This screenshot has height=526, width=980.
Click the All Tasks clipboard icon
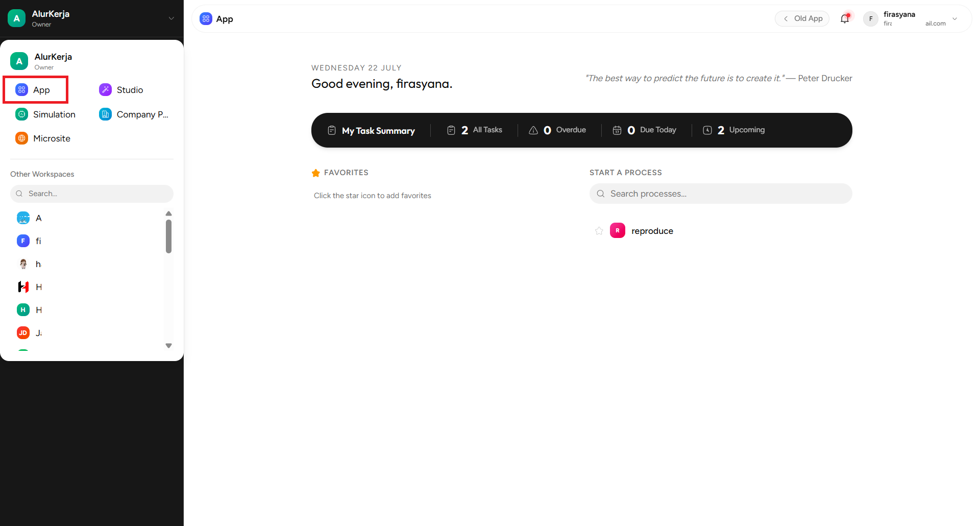coord(451,130)
